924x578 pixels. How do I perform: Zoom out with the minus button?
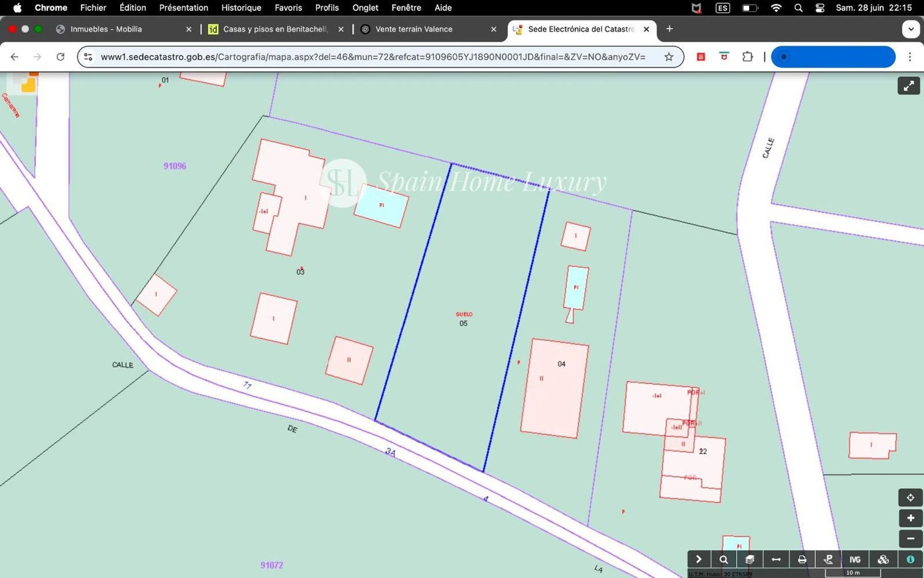pos(910,538)
